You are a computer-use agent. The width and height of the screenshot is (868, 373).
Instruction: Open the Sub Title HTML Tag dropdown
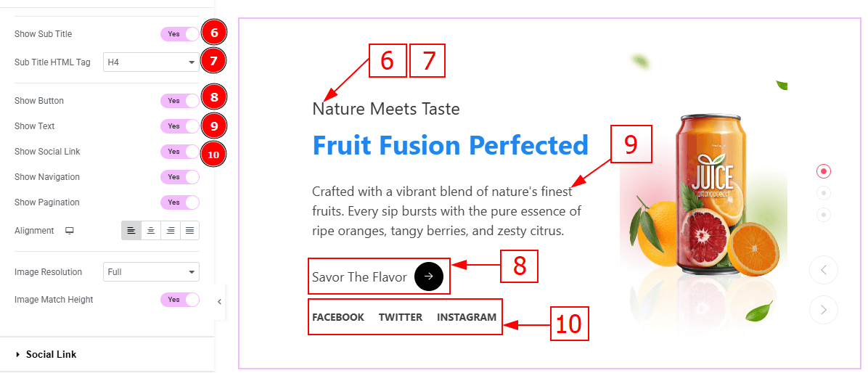pyautogui.click(x=151, y=62)
